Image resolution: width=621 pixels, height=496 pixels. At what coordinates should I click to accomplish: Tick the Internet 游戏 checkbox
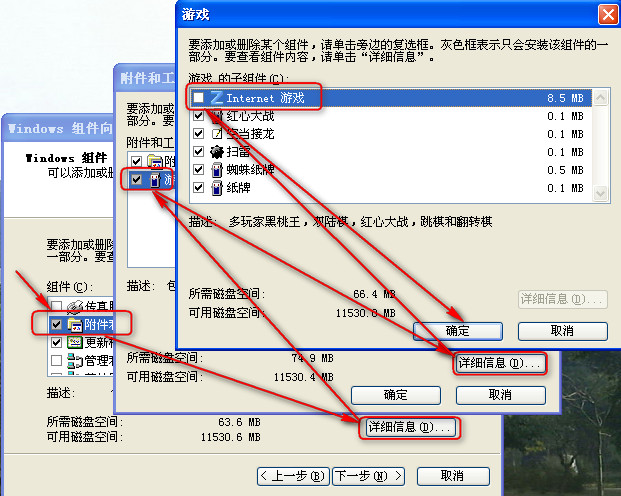point(198,97)
